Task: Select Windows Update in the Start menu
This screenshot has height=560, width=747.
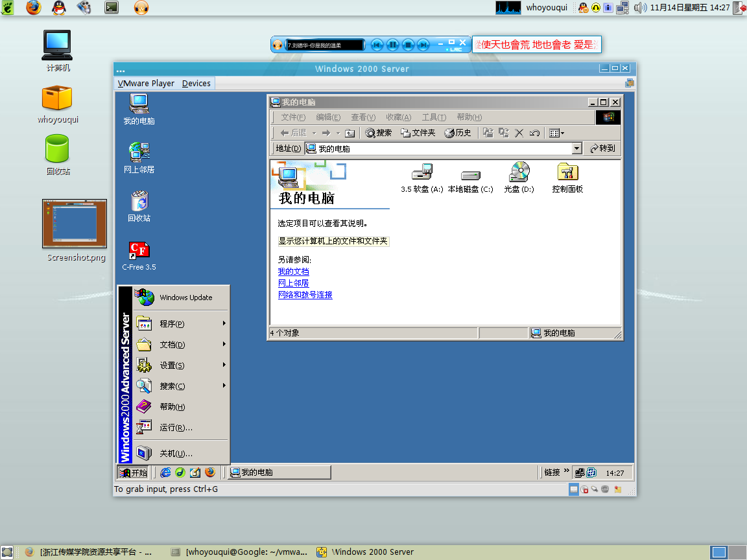Action: click(x=181, y=297)
